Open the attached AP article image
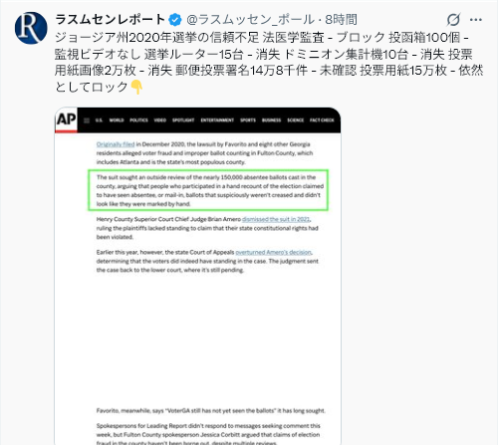The image size is (500, 445). (198, 276)
